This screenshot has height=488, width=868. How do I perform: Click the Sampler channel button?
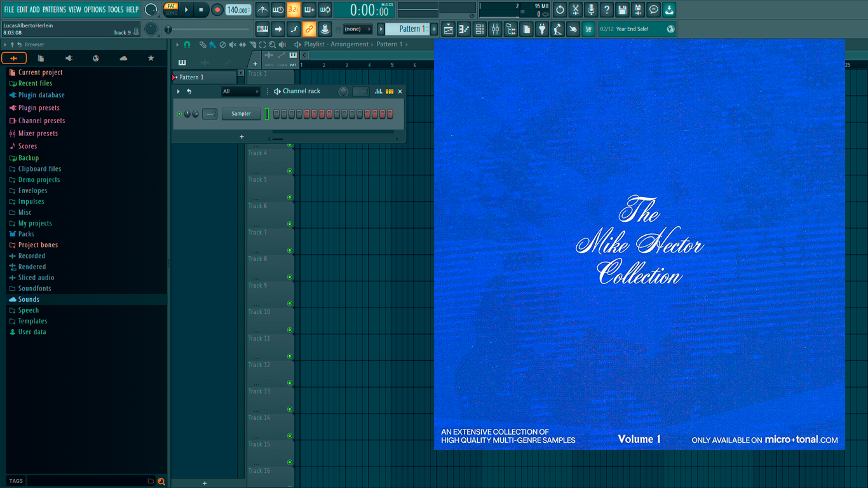(x=241, y=114)
